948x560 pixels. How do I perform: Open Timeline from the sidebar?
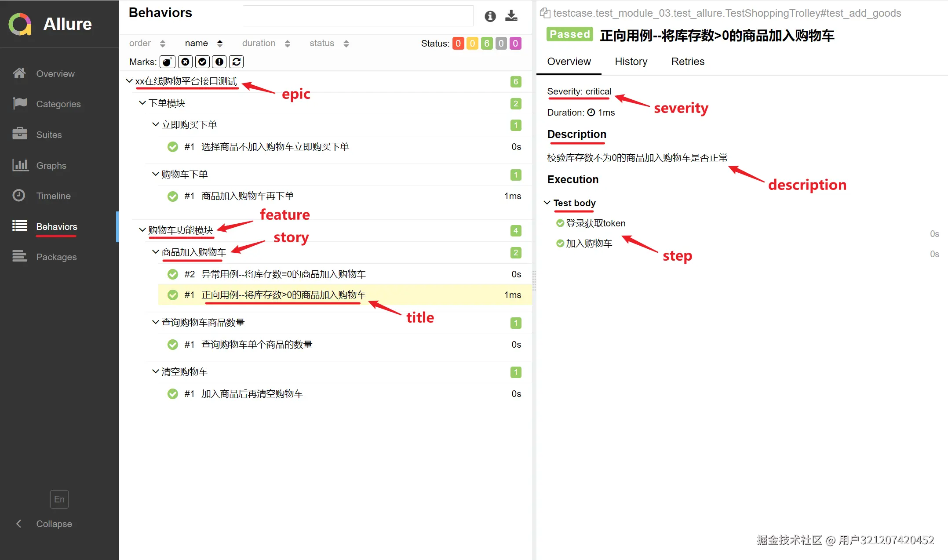(x=53, y=196)
